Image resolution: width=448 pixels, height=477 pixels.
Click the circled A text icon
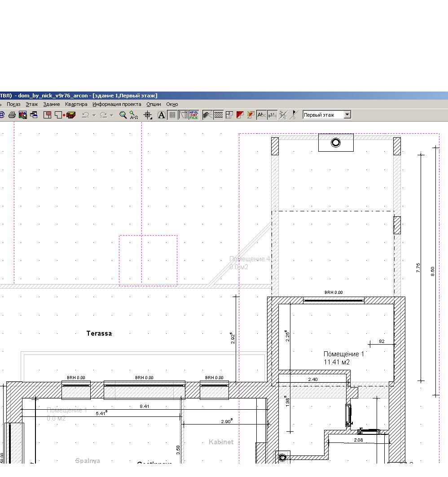coord(162,115)
